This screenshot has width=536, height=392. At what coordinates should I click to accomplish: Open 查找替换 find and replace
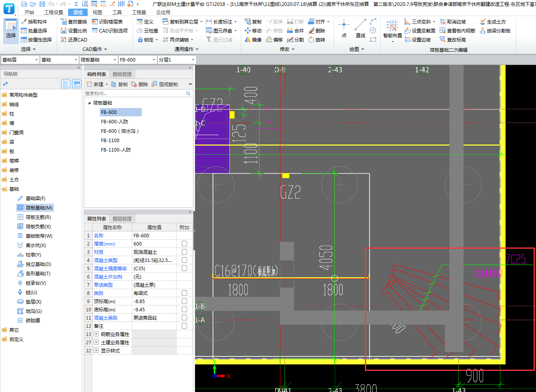(x=74, y=22)
